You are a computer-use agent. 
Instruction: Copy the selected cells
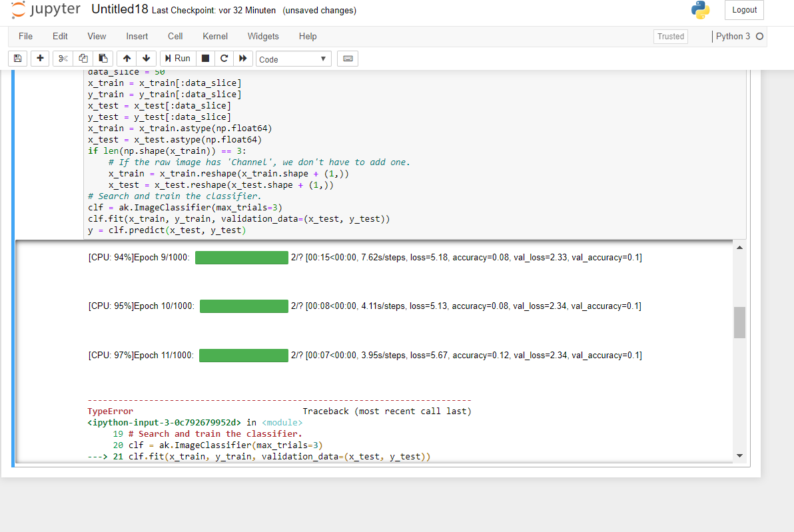(x=83, y=59)
